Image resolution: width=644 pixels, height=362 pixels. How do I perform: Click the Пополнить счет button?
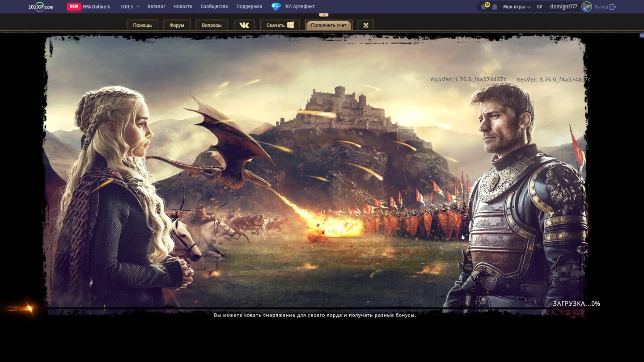[329, 25]
